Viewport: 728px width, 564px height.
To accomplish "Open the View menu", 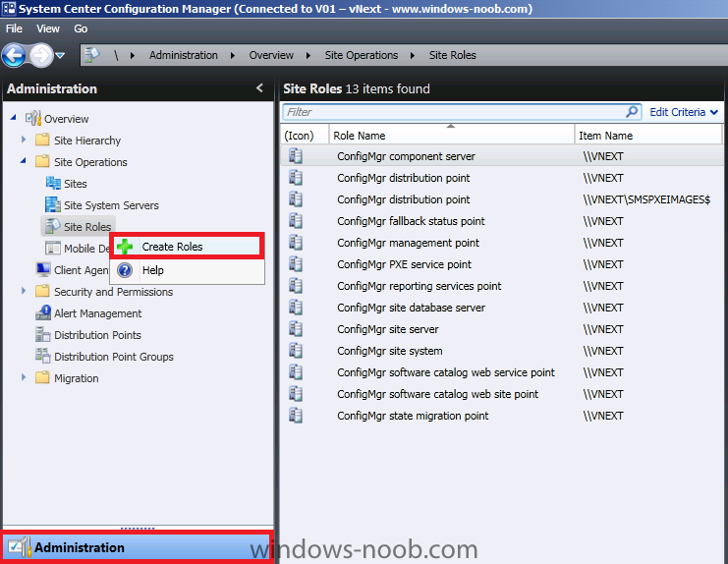I will (48, 28).
